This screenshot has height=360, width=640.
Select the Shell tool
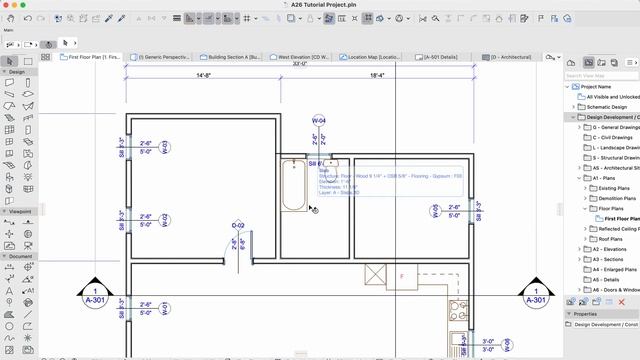(x=28, y=106)
